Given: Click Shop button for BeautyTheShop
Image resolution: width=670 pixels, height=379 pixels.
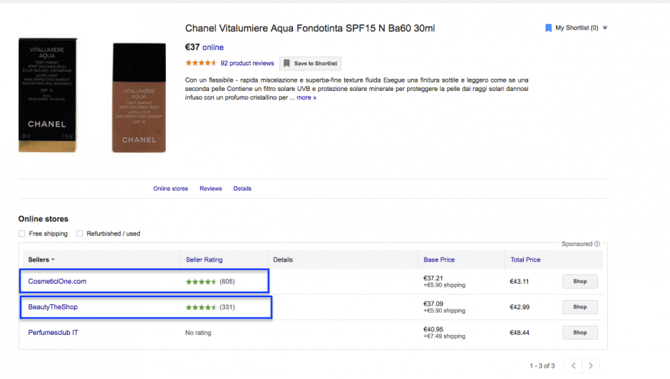Looking at the screenshot, I should tap(580, 307).
